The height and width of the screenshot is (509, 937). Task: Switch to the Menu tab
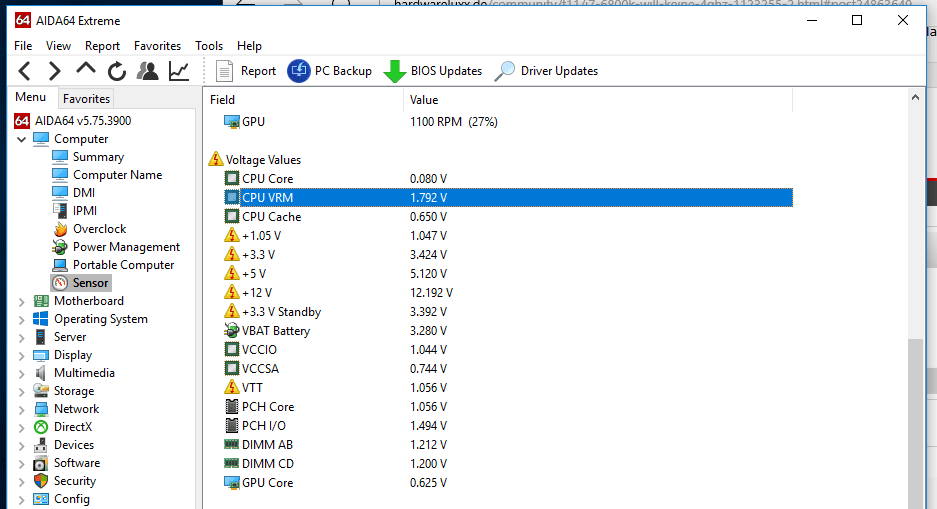click(x=30, y=97)
